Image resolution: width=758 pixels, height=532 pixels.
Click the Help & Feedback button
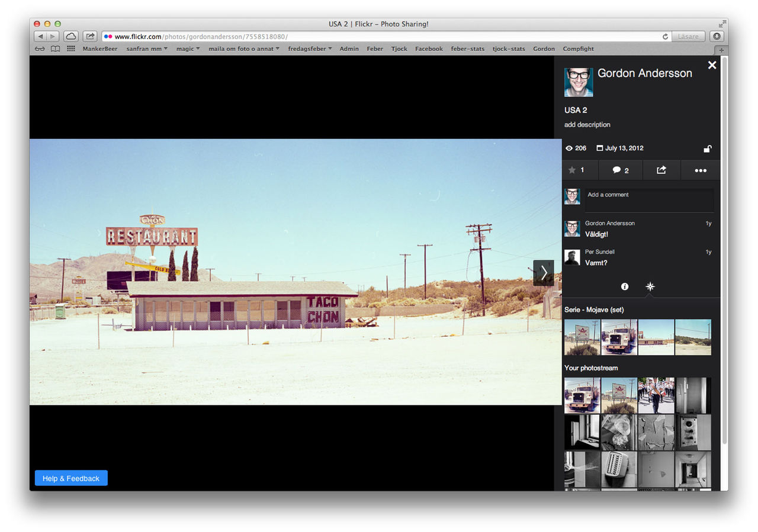71,478
